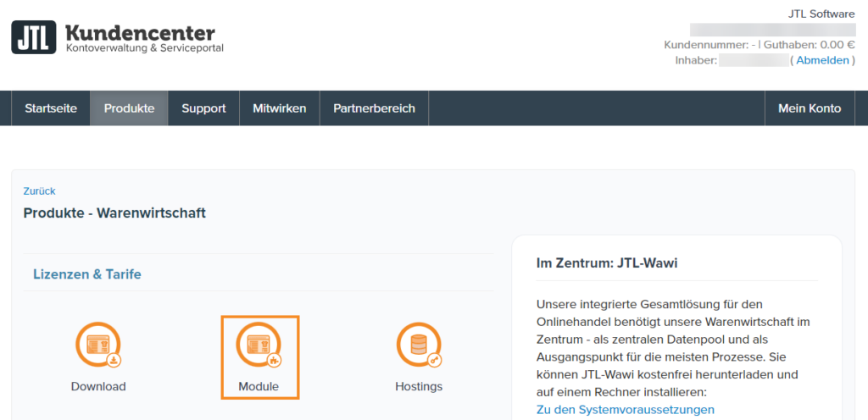Select Mitwirken in the navigation bar
This screenshot has height=420, width=868.
point(279,108)
